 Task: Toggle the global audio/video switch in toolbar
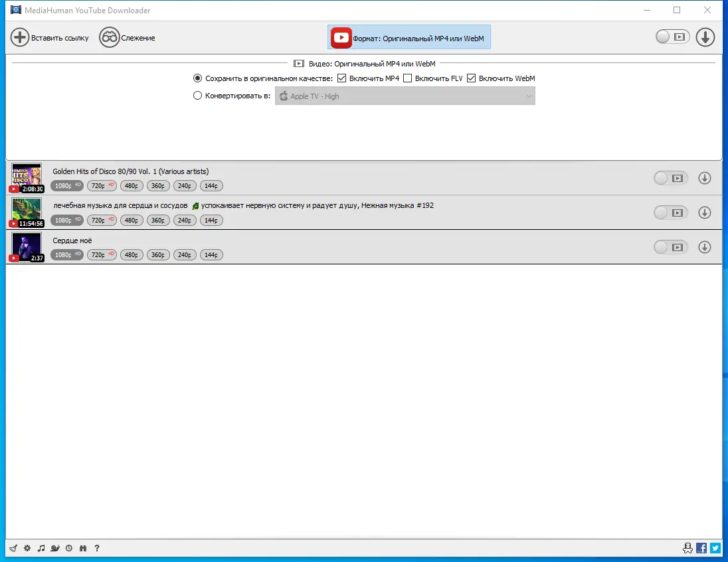(672, 37)
